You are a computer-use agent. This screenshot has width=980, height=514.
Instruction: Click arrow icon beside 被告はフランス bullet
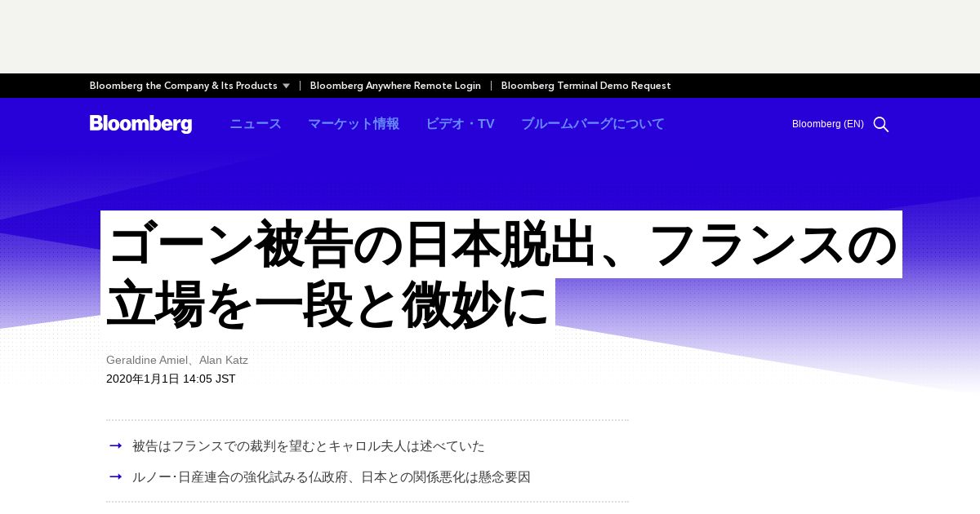pos(116,445)
